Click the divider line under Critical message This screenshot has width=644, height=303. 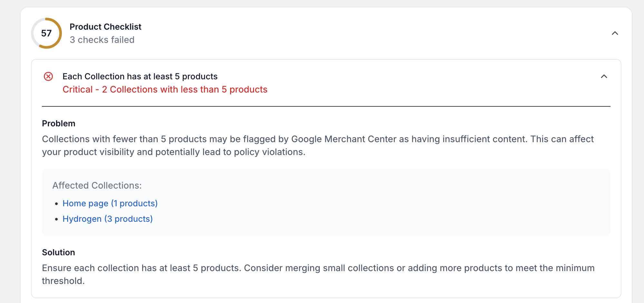click(326, 106)
